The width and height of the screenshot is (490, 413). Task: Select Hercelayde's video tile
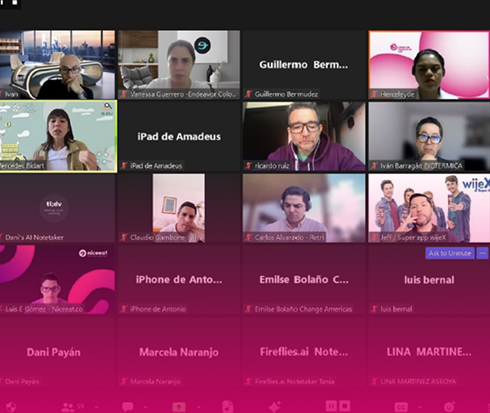tap(429, 65)
